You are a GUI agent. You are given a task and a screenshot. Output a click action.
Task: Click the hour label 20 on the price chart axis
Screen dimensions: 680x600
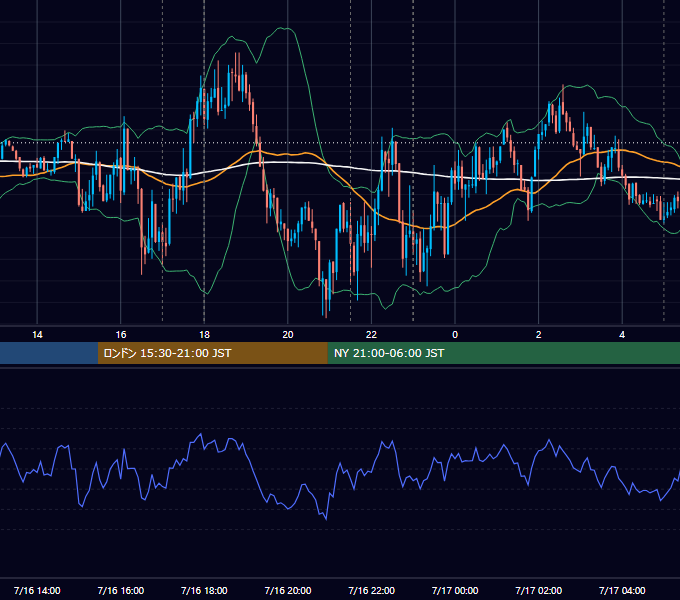tap(288, 335)
